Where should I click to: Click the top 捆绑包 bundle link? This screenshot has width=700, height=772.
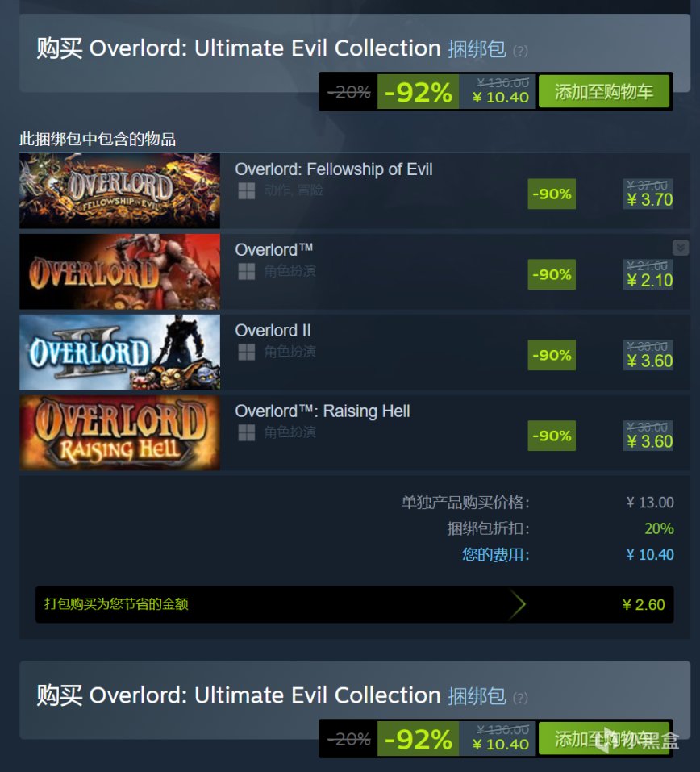(477, 49)
